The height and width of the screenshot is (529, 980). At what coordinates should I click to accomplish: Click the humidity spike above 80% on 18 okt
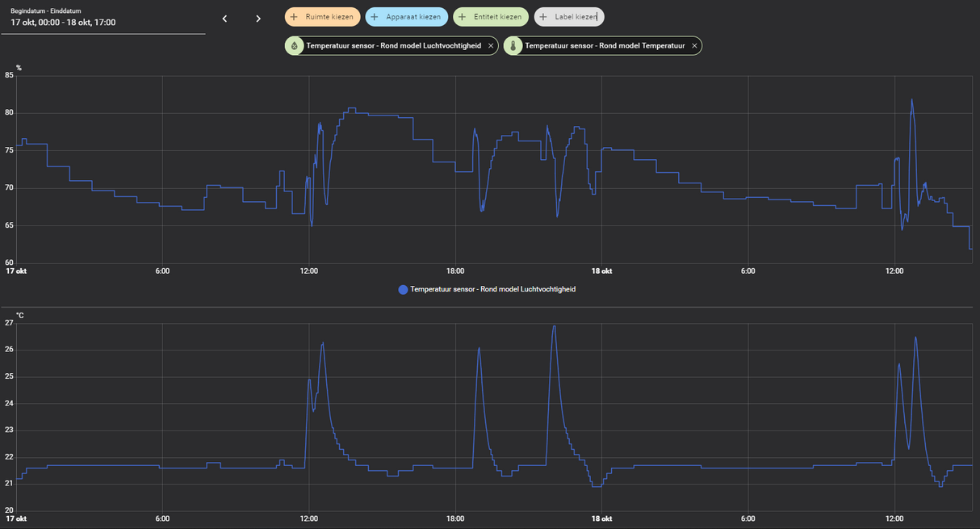pyautogui.click(x=912, y=100)
